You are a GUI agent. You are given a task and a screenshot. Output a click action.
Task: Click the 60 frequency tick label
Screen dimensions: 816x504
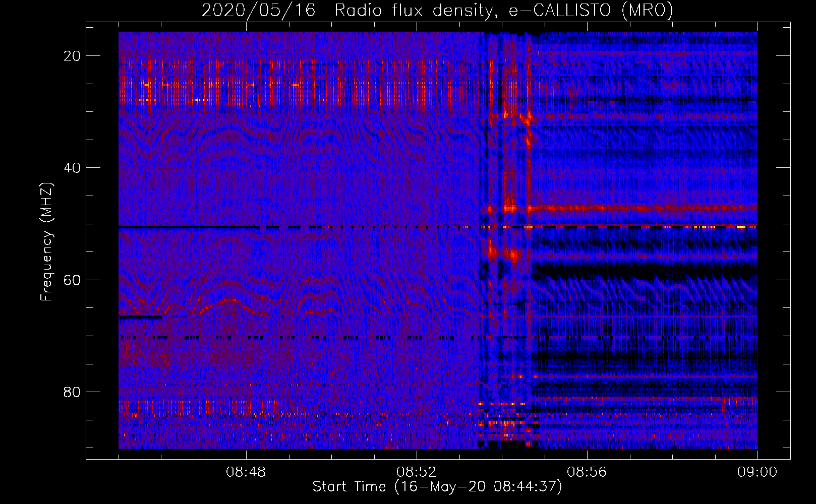72,280
